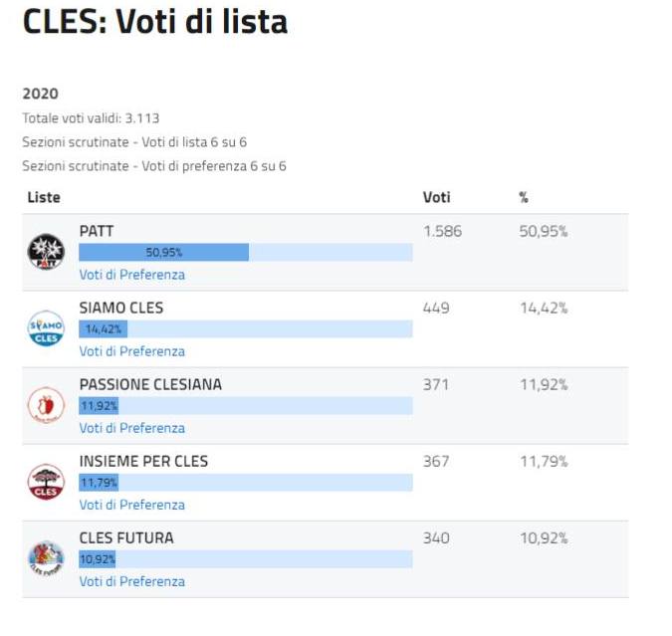This screenshot has width=672, height=636.
Task: Open Voti di Preferenza for PATT
Action: coord(131,275)
